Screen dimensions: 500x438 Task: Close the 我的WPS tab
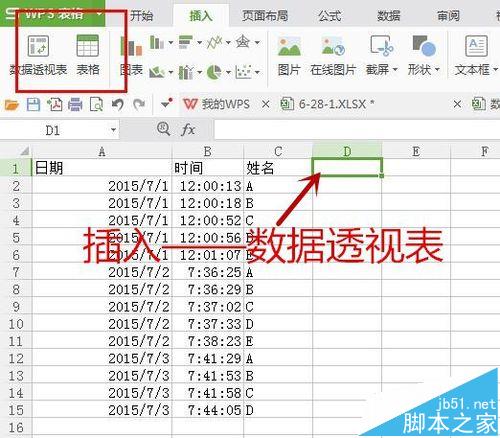click(x=266, y=105)
